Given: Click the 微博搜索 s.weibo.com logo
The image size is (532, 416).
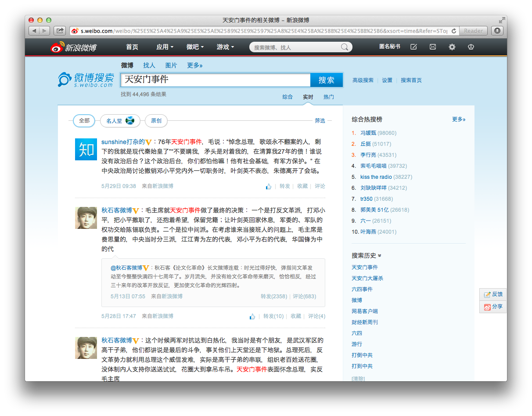Looking at the screenshot, I should pos(86,80).
